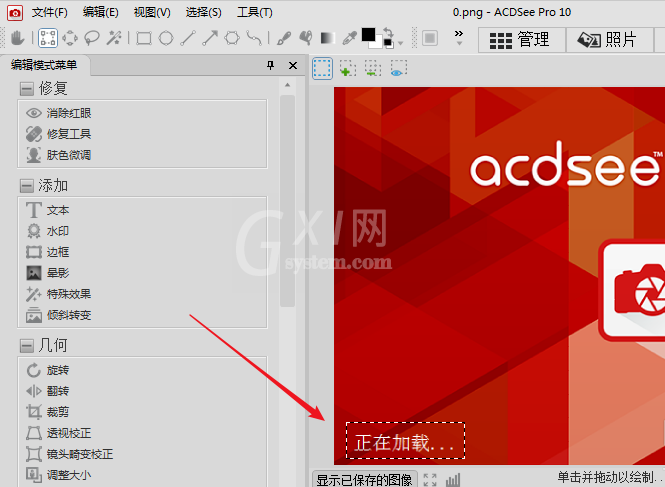Click the panel scrollbar up arrow

click(x=288, y=85)
